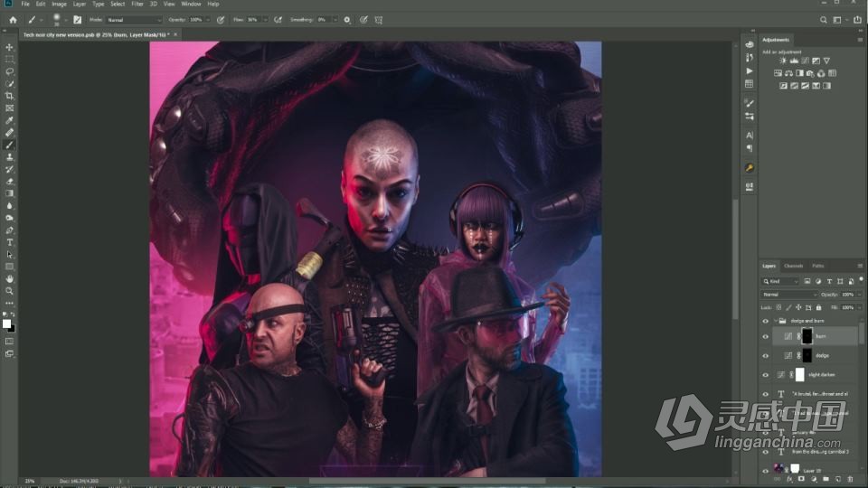Open the File menu
This screenshot has width=868, height=488.
pyautogui.click(x=25, y=4)
